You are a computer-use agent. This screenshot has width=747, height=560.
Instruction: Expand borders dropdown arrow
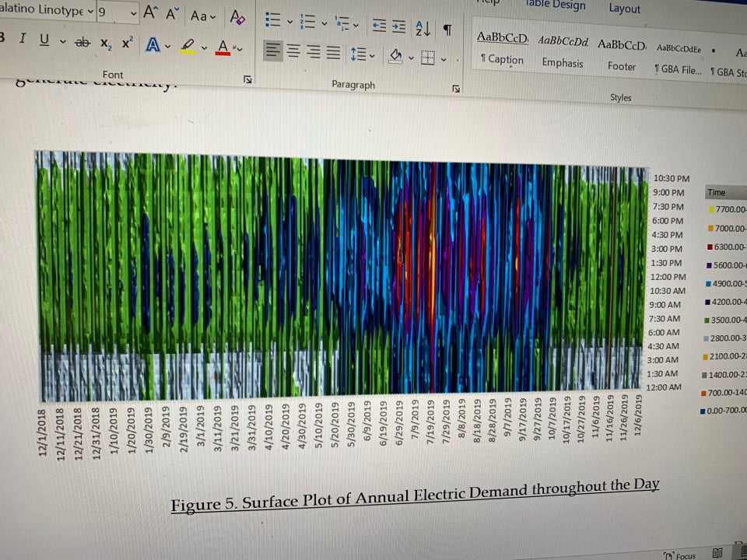tap(444, 60)
